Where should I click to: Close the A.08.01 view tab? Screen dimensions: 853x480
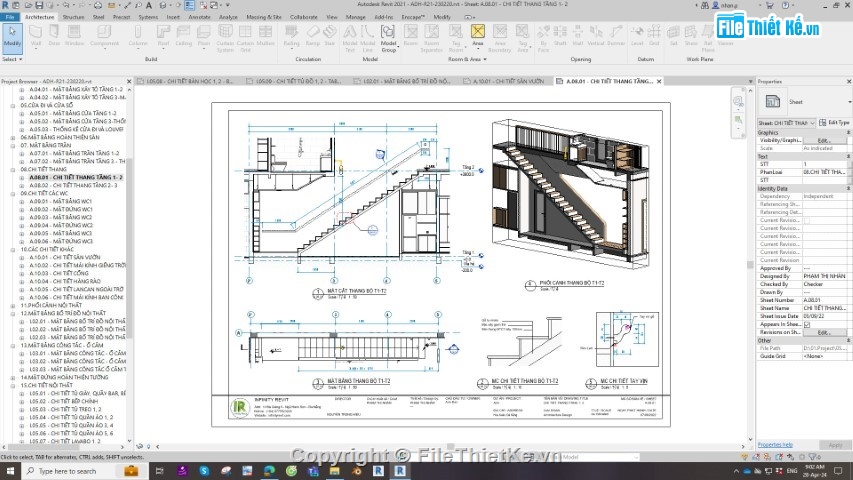coord(659,81)
